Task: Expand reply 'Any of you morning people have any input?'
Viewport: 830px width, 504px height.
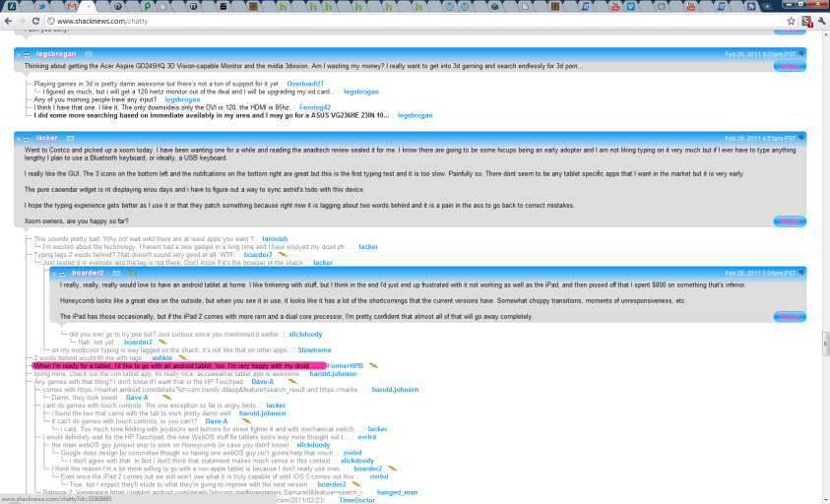Action: click(x=96, y=99)
